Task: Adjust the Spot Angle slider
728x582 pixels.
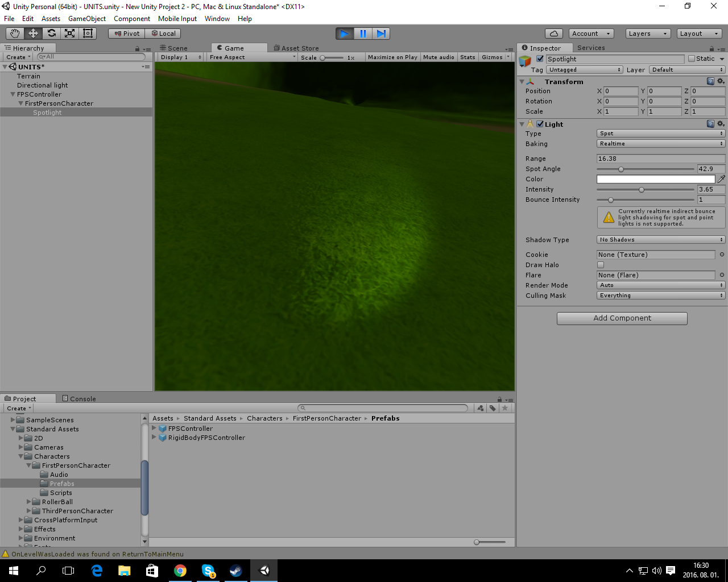Action: pyautogui.click(x=646, y=169)
